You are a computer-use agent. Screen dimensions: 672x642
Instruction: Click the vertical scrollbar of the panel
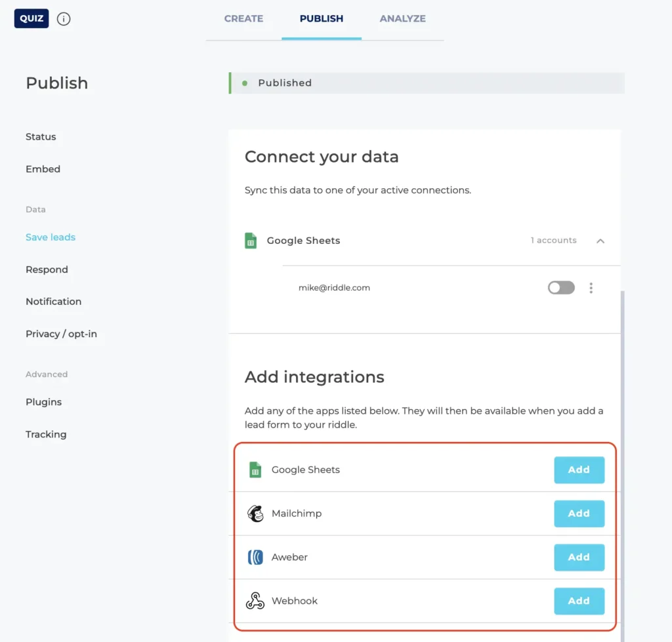point(622,466)
